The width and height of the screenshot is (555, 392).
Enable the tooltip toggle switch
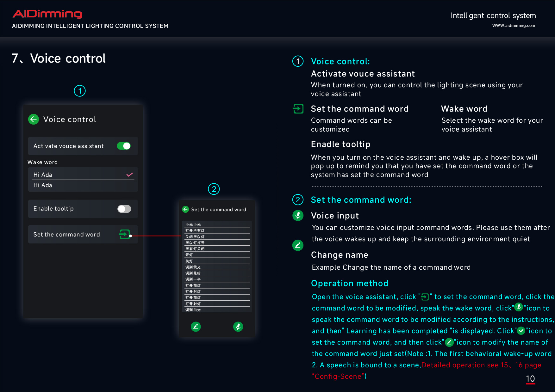[x=124, y=209]
